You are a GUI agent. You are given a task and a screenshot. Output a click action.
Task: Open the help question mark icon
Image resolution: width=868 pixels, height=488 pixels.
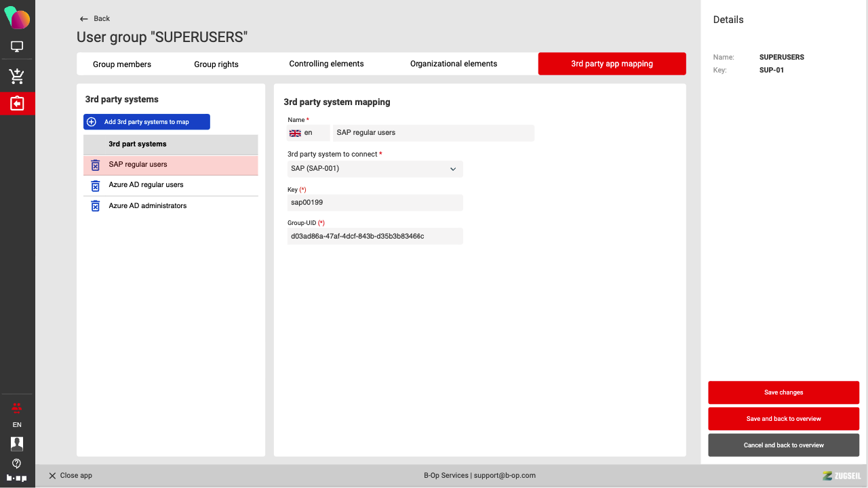click(17, 464)
